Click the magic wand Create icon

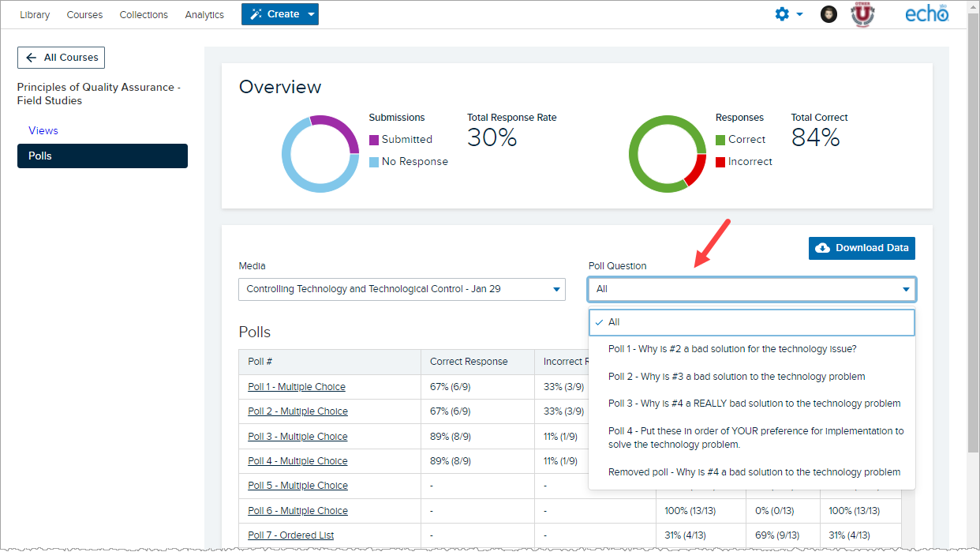click(x=256, y=14)
